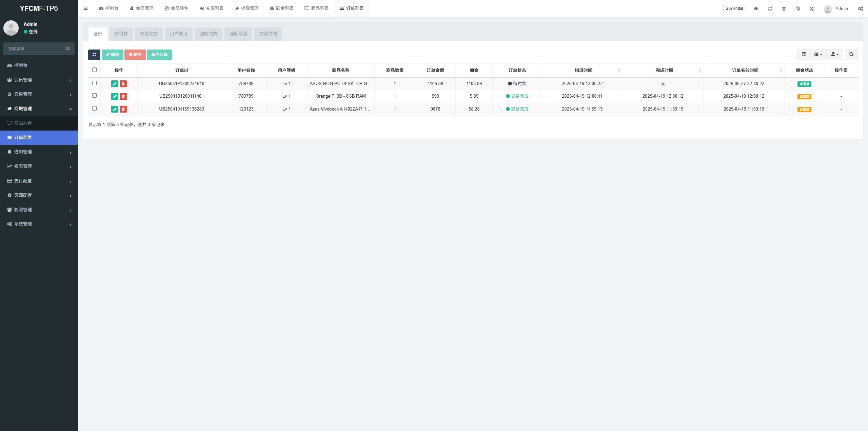
Task: Open the 充值列表 top navigation tab
Action: pos(212,8)
